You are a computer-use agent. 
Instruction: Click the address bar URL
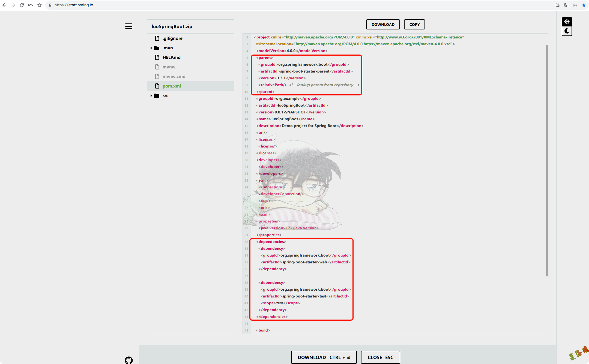click(x=74, y=5)
